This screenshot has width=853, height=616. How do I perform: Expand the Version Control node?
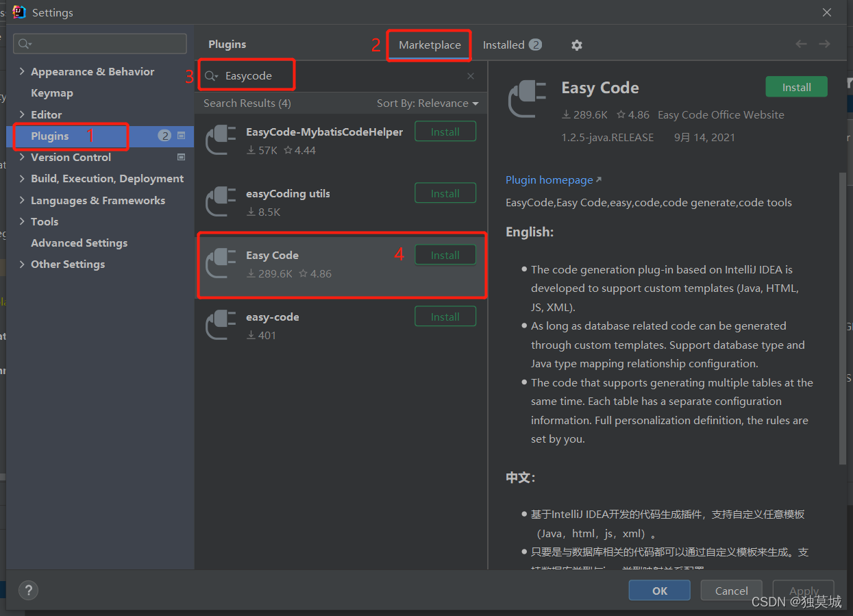(x=22, y=157)
